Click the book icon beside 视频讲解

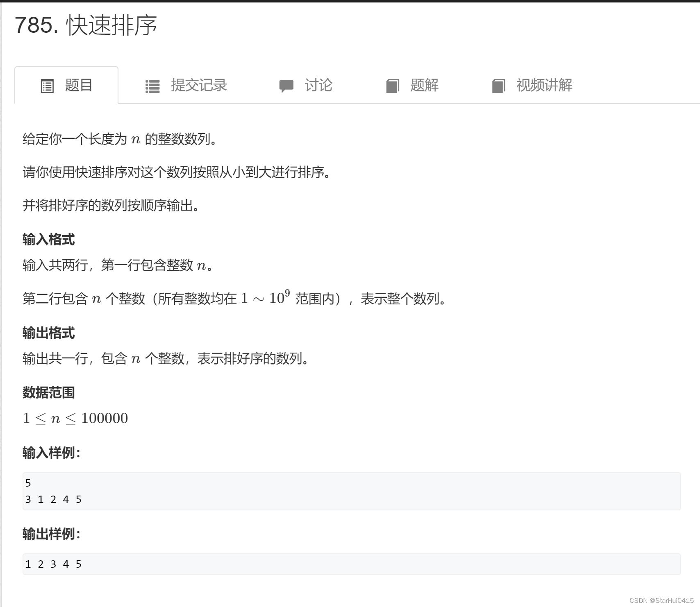coord(498,85)
